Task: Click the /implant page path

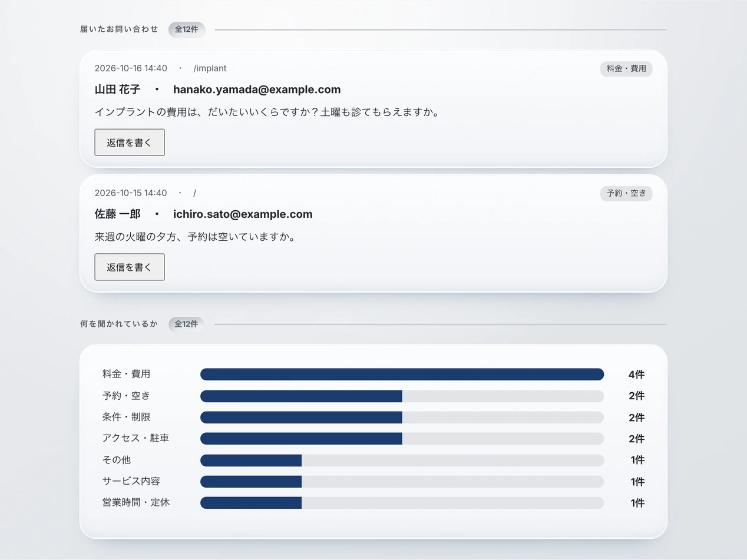Action: pyautogui.click(x=210, y=68)
